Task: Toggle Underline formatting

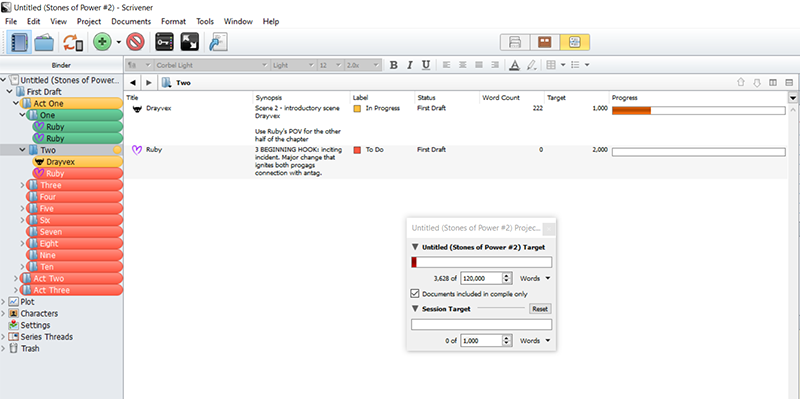Action: pyautogui.click(x=426, y=65)
